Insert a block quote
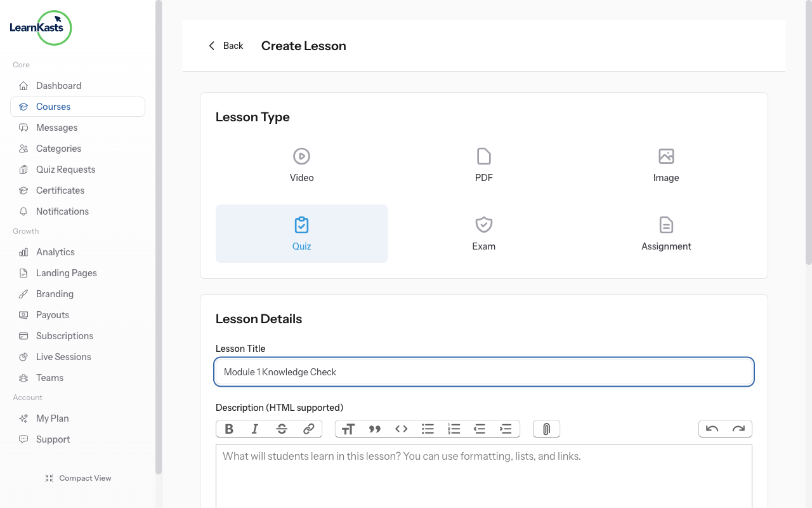Image resolution: width=812 pixels, height=508 pixels. point(375,429)
